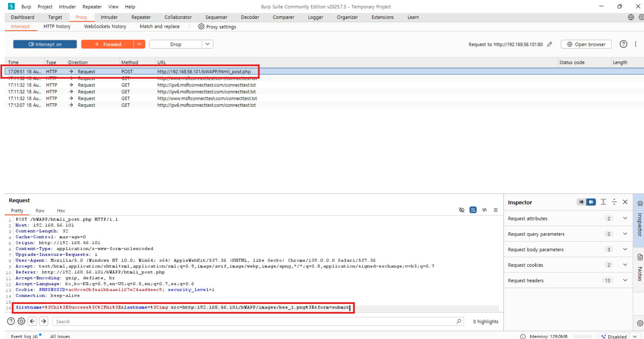Go to previous search match arrow
Image resolution: width=644 pixels, height=339 pixels.
click(x=32, y=321)
